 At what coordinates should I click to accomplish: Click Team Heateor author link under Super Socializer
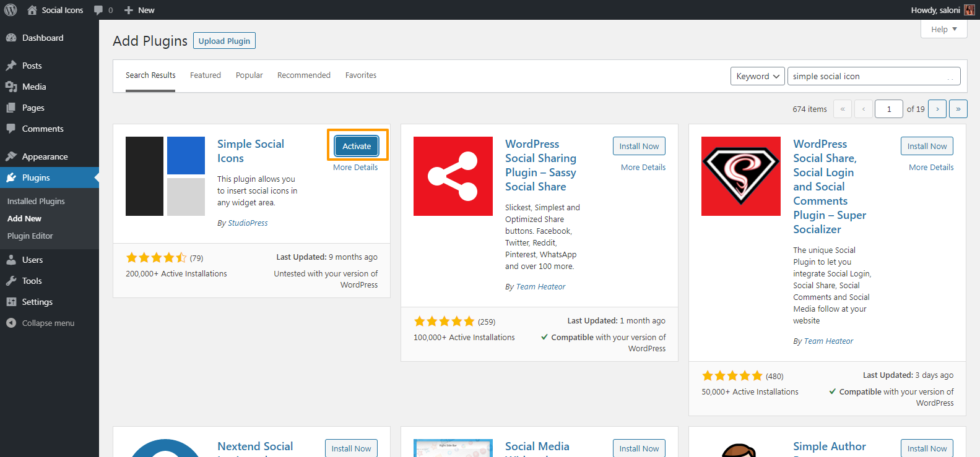(828, 341)
